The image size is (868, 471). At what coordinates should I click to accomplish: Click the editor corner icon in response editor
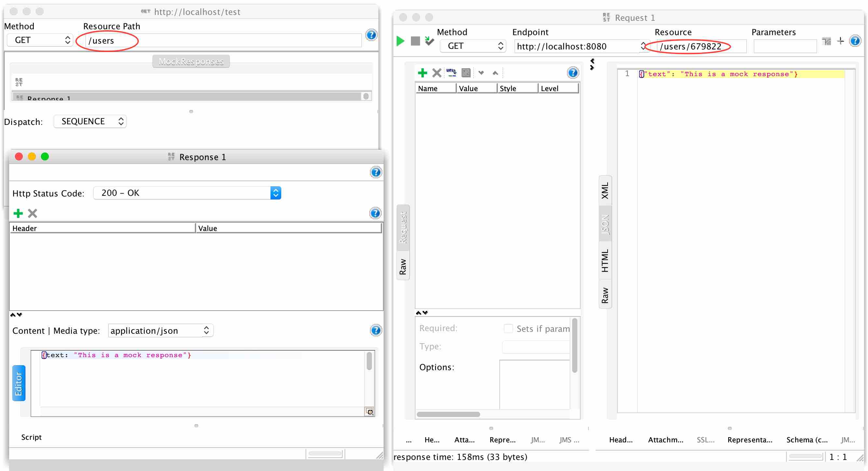(369, 412)
